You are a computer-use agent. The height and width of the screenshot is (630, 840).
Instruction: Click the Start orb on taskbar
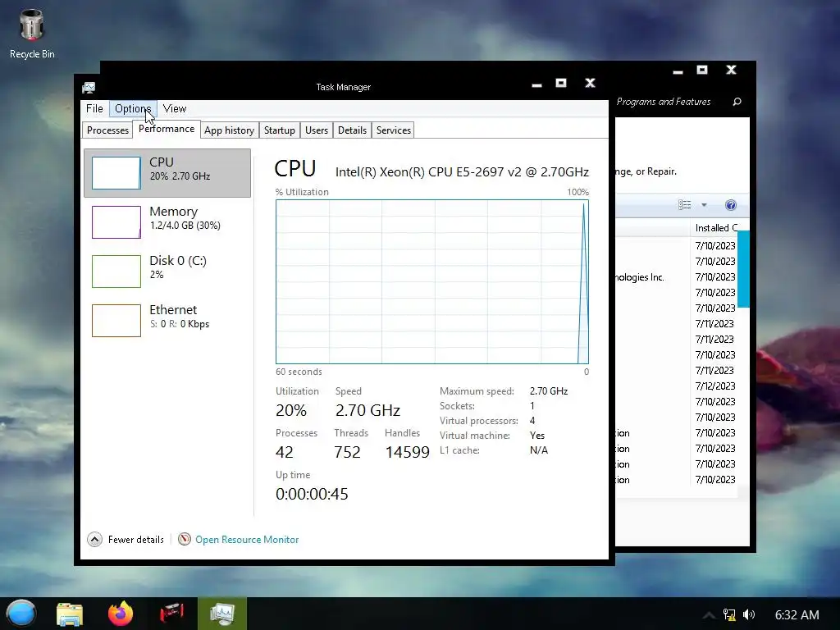[x=21, y=614]
